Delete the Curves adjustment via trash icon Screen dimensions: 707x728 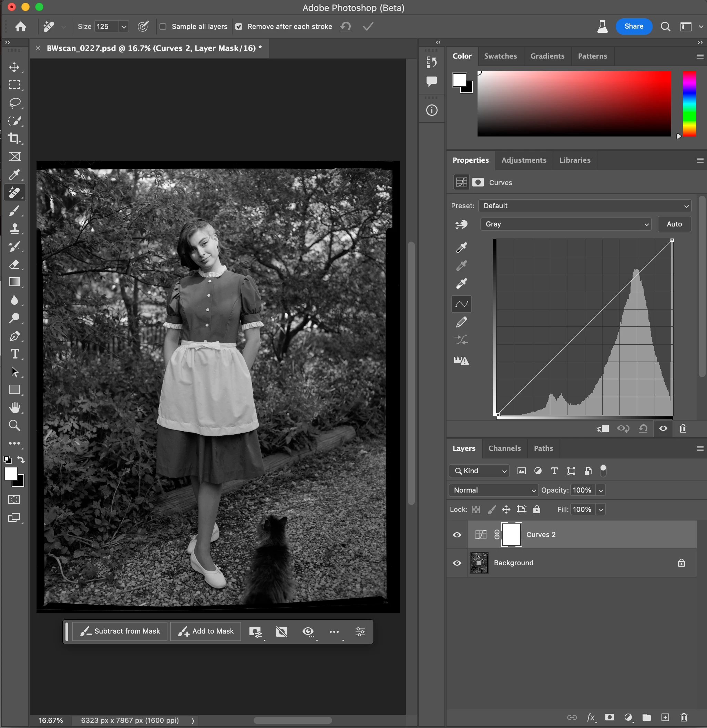pos(683,428)
